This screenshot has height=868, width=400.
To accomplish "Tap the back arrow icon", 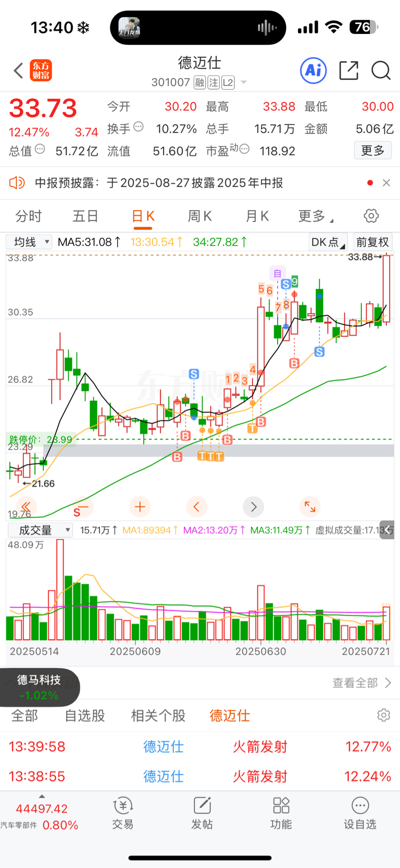I will coord(19,70).
